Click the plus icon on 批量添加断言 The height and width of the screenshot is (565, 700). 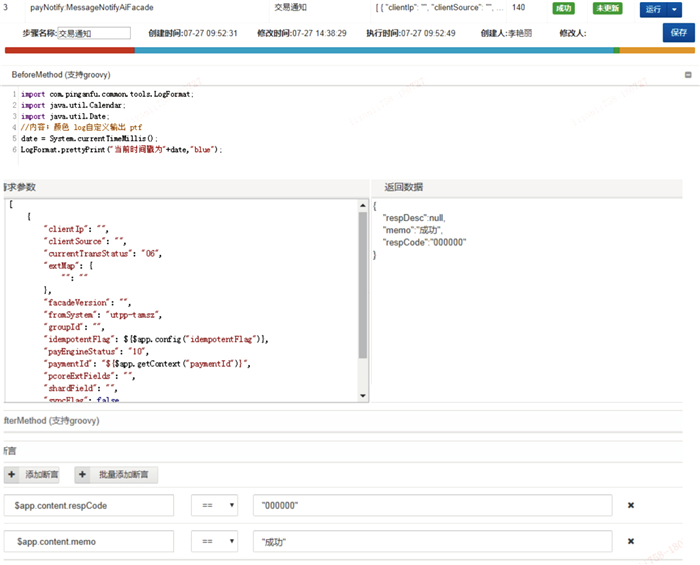tap(80, 475)
